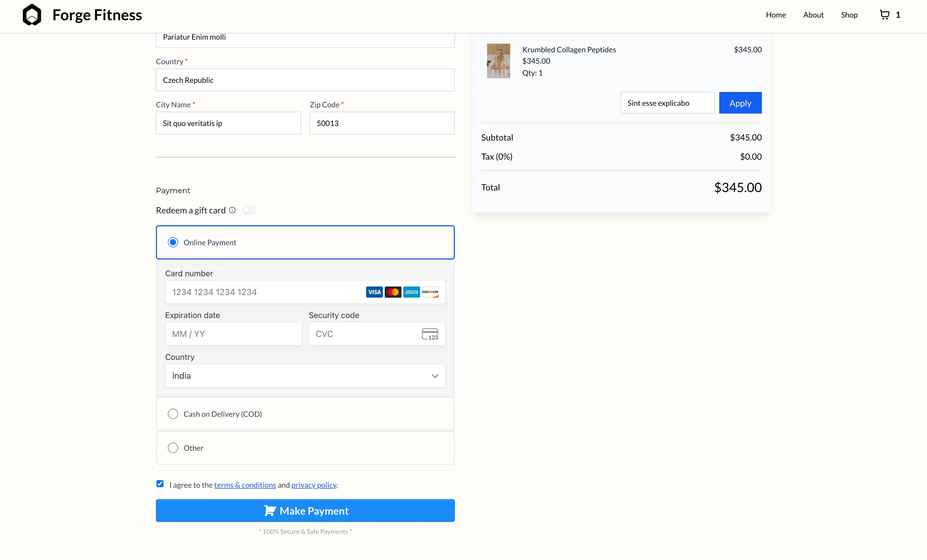This screenshot has height=560, width=927.
Task: Click the Visa card icon
Action: (374, 292)
